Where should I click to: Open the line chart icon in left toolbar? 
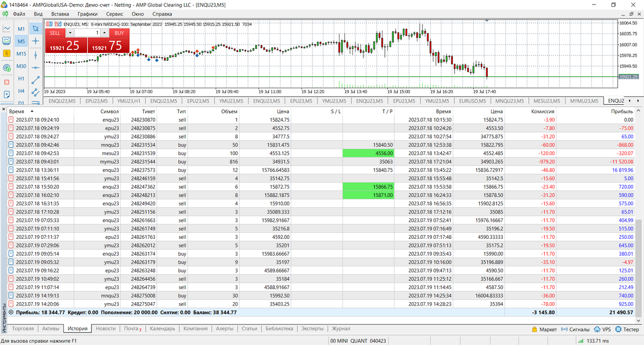tap(7, 28)
